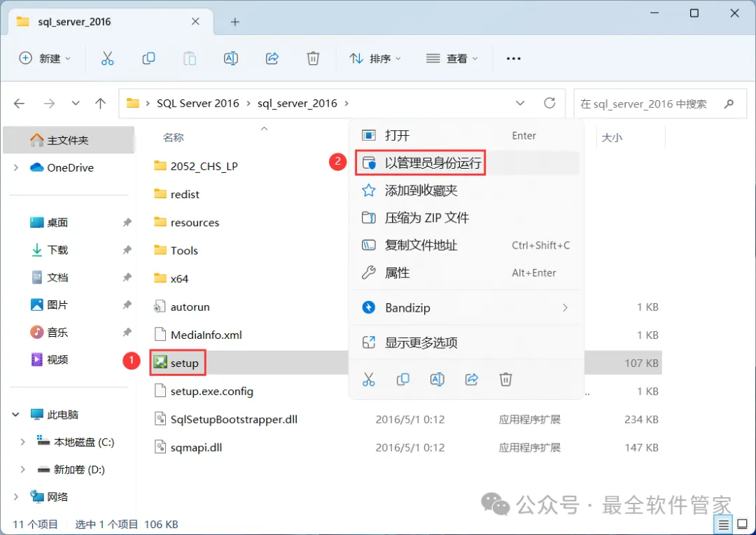Sort by the 大小 column header
The width and height of the screenshot is (756, 535).
(x=611, y=137)
